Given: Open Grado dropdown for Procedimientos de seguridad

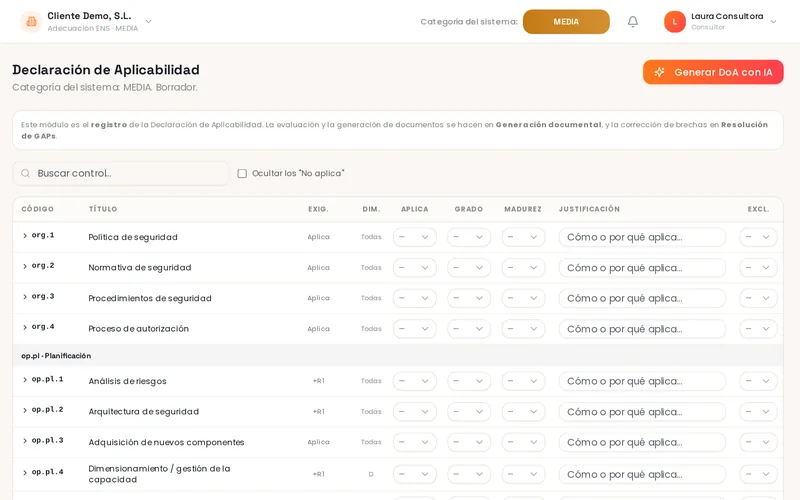Looking at the screenshot, I should pyautogui.click(x=469, y=298).
